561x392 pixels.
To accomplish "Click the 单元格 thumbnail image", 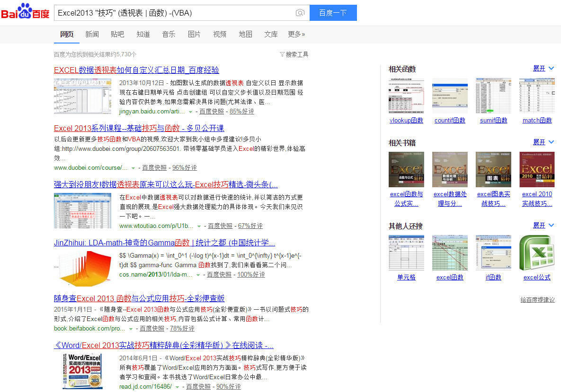I will [406, 253].
